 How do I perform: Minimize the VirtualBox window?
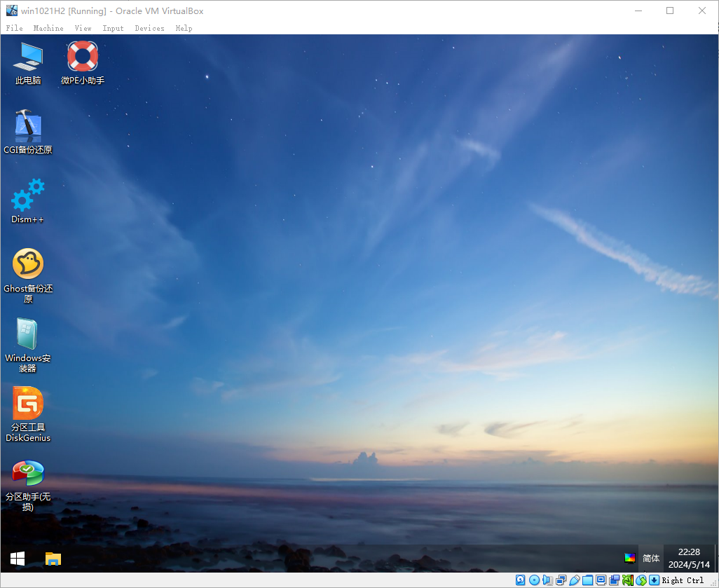638,11
